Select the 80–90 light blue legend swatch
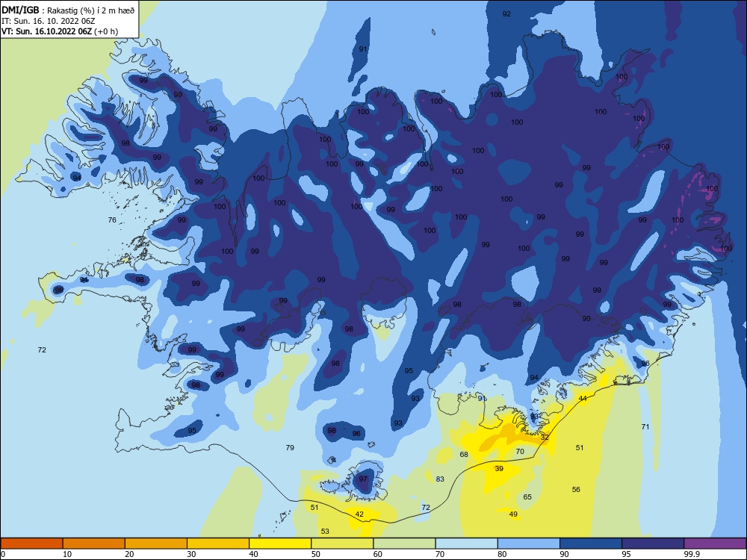 (x=529, y=544)
